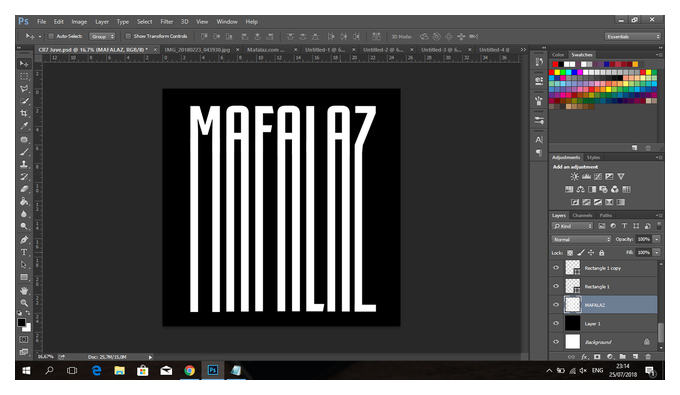Select the Quick Selection tool
Image resolution: width=680 pixels, height=395 pixels.
click(x=24, y=101)
